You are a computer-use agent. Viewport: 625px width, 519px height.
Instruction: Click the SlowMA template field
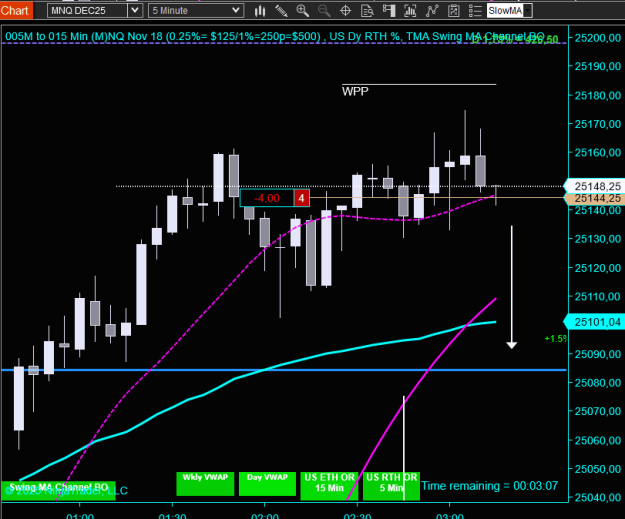click(x=505, y=11)
